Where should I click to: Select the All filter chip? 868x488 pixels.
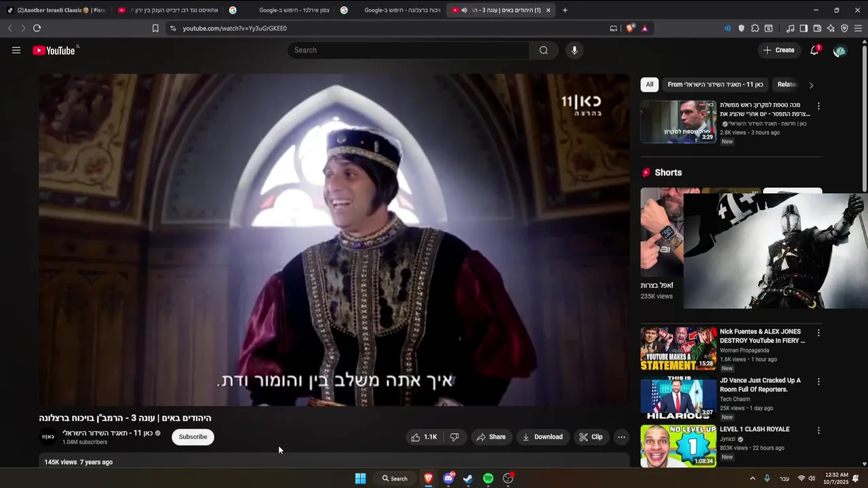(x=650, y=85)
